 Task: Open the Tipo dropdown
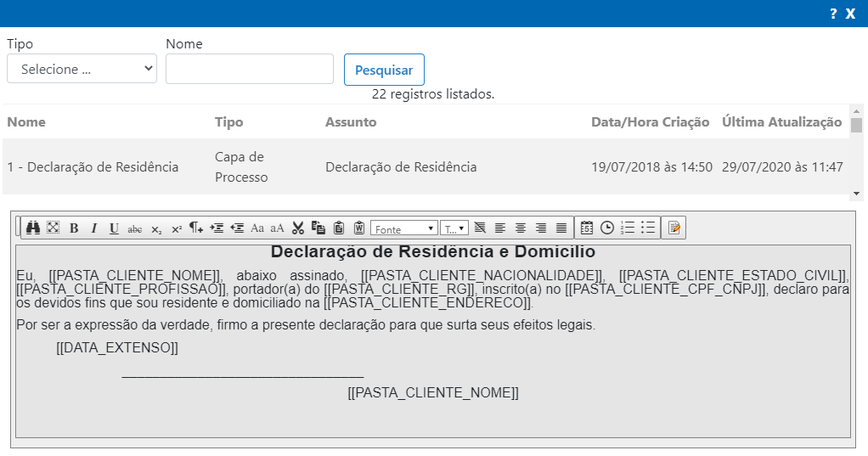coord(82,69)
